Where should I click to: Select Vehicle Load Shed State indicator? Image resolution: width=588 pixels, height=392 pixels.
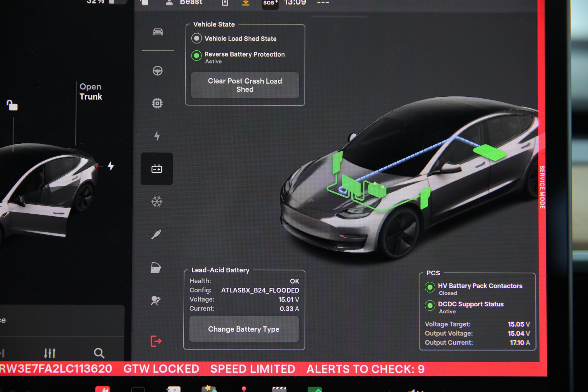click(x=196, y=39)
